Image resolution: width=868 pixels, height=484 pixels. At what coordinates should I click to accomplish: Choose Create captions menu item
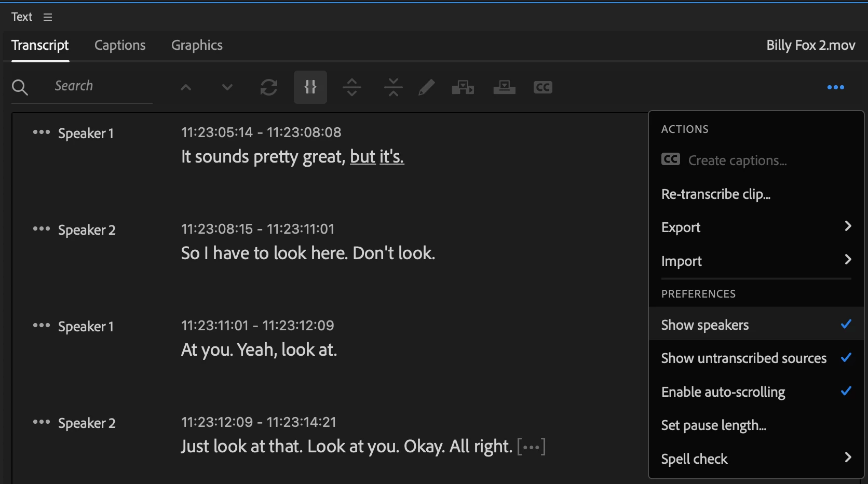tap(756, 160)
